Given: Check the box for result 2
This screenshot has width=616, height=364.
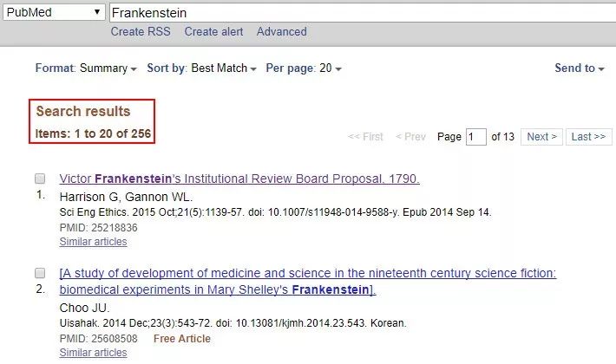Looking at the screenshot, I should click(x=40, y=273).
